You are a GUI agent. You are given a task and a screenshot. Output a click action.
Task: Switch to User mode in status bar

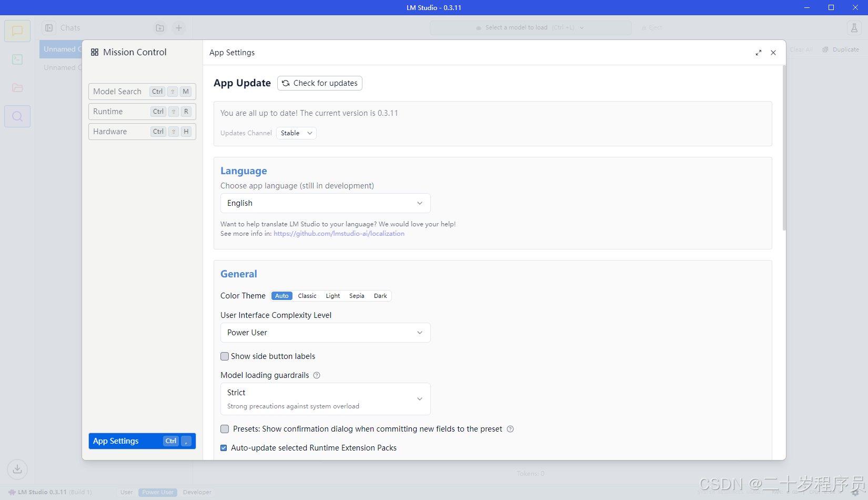[126, 493]
